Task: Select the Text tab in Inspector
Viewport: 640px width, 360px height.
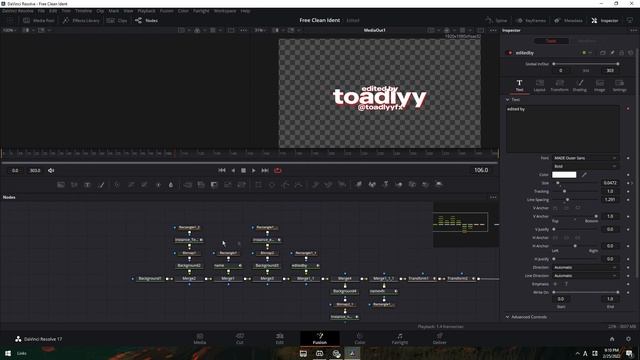Action: click(519, 86)
